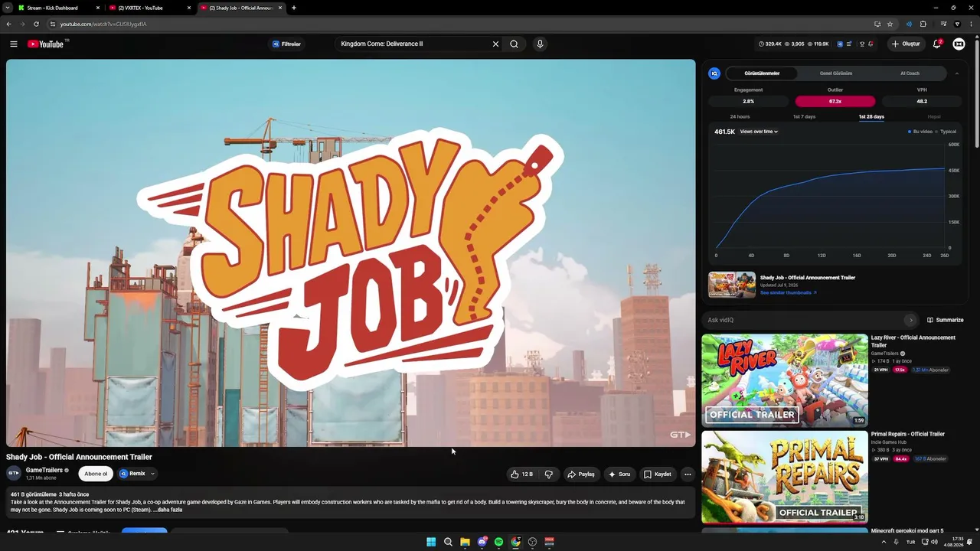The image size is (980, 551).
Task: Open the more actions three-dot menu
Action: pos(688,474)
